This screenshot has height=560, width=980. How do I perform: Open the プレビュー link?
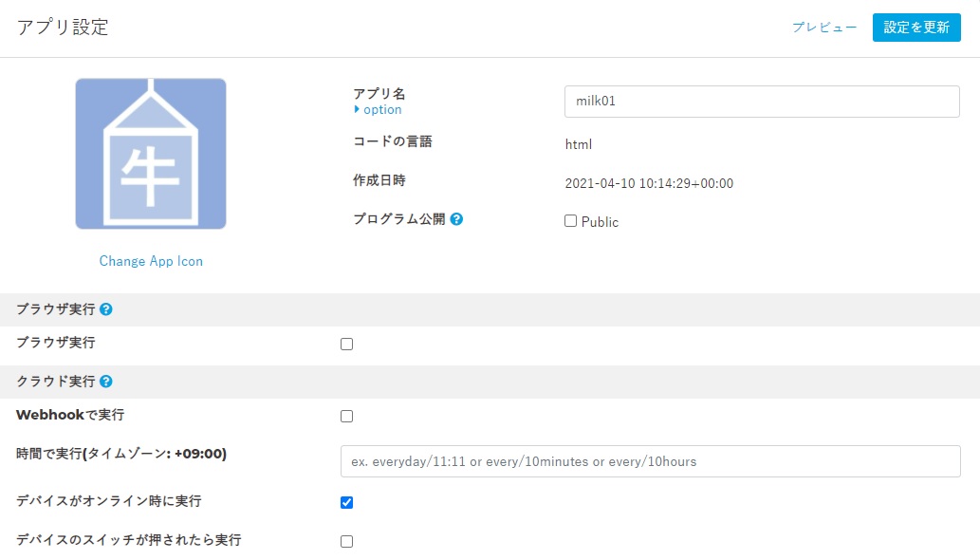pyautogui.click(x=824, y=28)
